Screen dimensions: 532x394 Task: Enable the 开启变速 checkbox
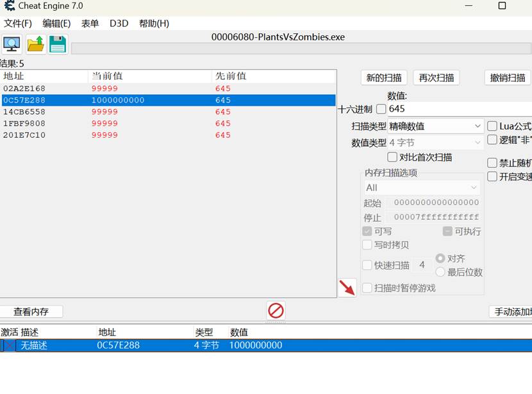click(492, 176)
